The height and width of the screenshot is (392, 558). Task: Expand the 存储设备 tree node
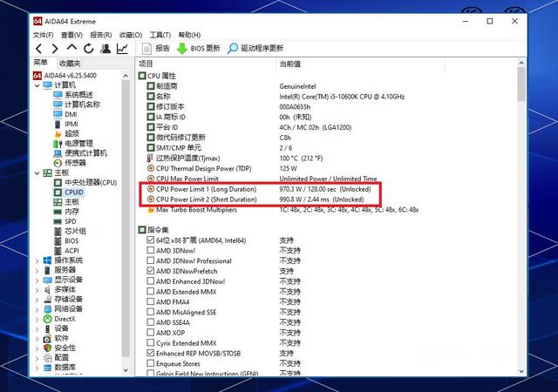37,300
